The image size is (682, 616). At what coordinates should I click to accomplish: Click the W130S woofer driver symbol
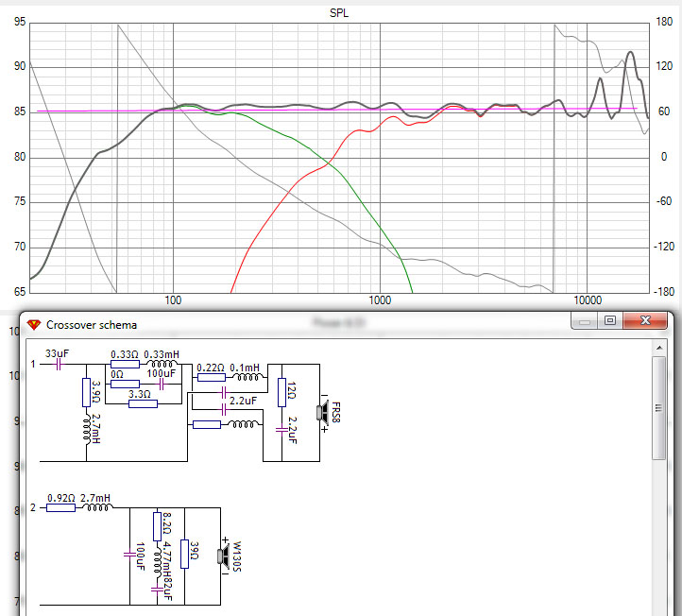223,556
